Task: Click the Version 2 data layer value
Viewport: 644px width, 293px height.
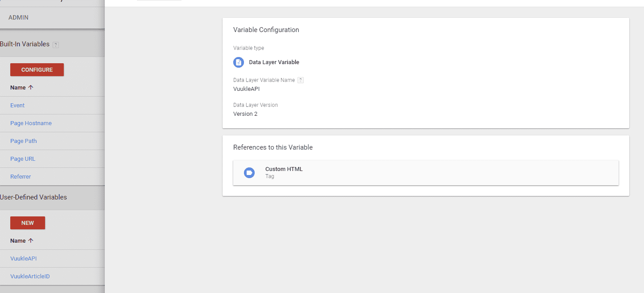Action: [x=245, y=114]
